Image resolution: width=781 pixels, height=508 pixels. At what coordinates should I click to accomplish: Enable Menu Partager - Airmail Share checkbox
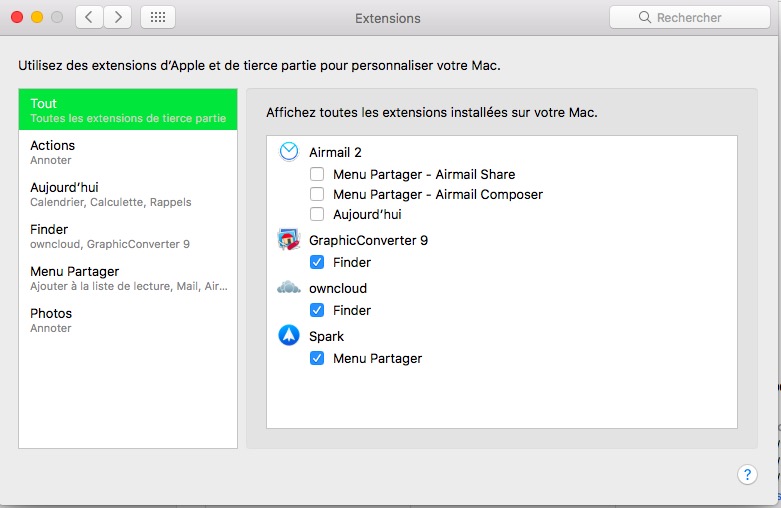317,174
